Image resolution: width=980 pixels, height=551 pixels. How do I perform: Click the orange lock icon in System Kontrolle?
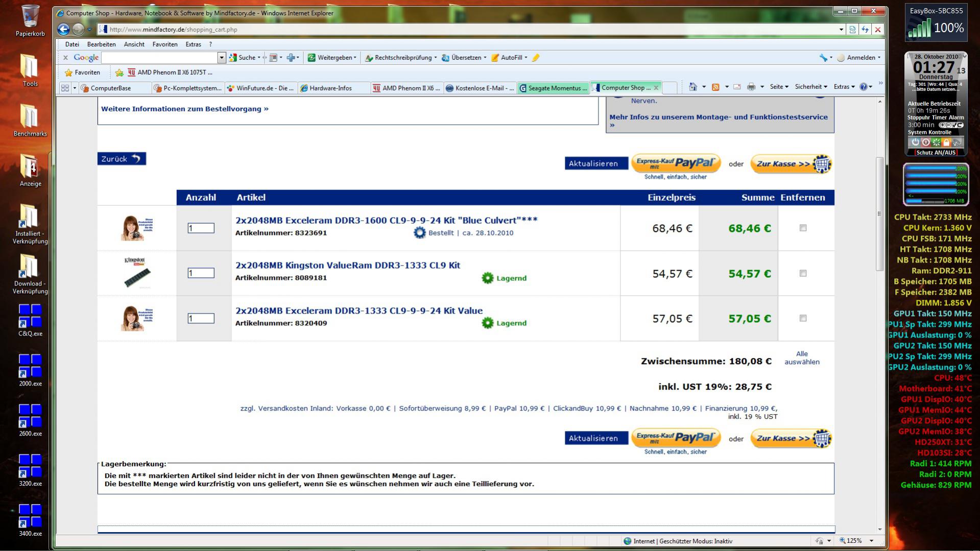[x=946, y=142]
